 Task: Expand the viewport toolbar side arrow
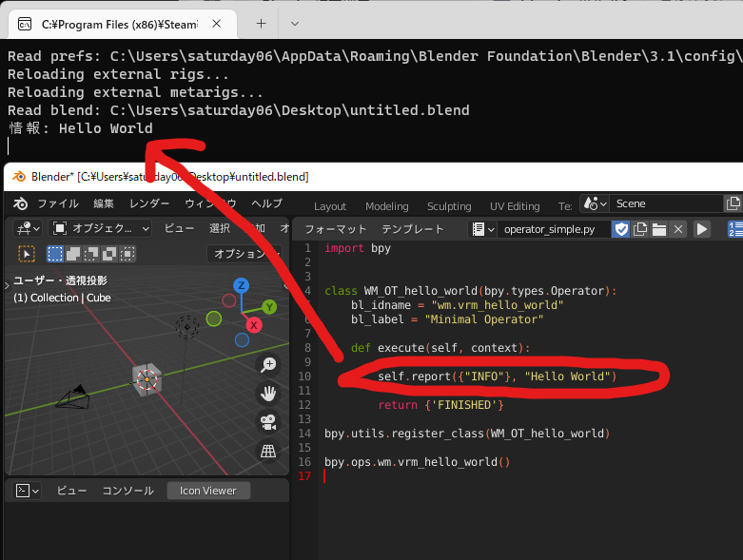click(x=7, y=285)
